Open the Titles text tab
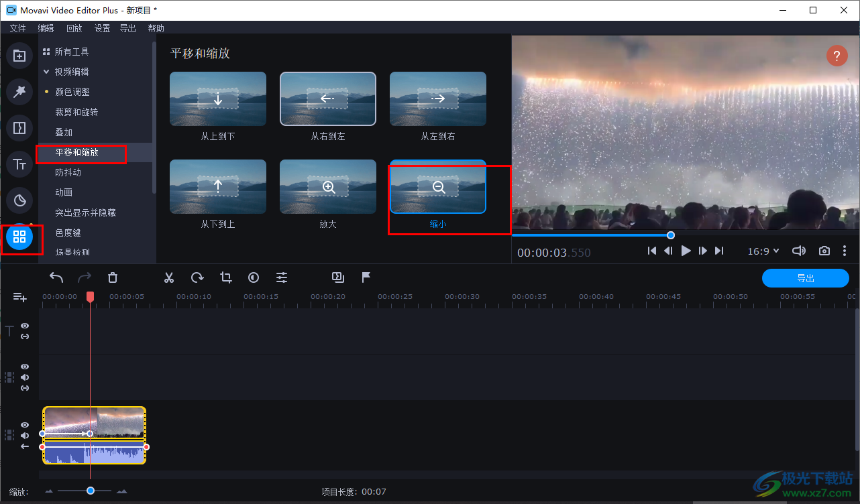The image size is (860, 504). (x=19, y=164)
